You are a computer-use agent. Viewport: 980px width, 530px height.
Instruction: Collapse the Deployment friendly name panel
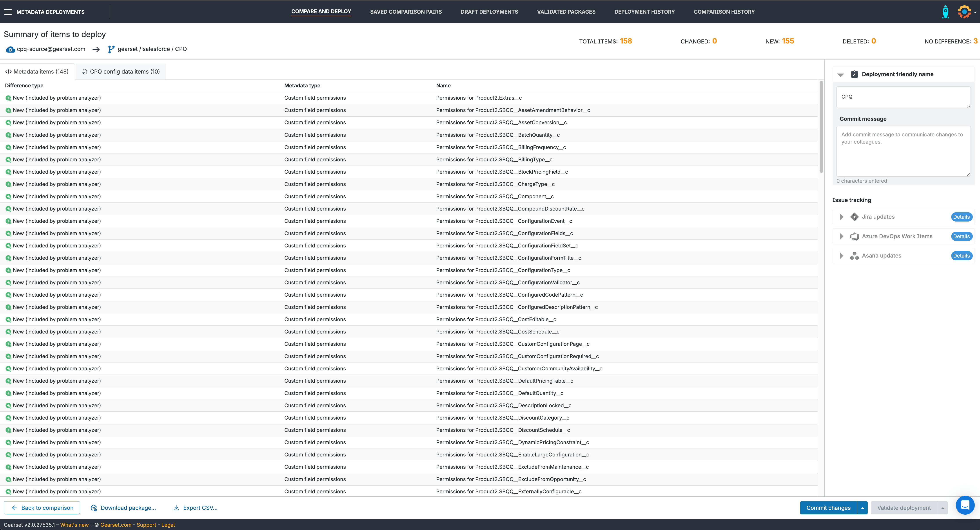point(841,74)
